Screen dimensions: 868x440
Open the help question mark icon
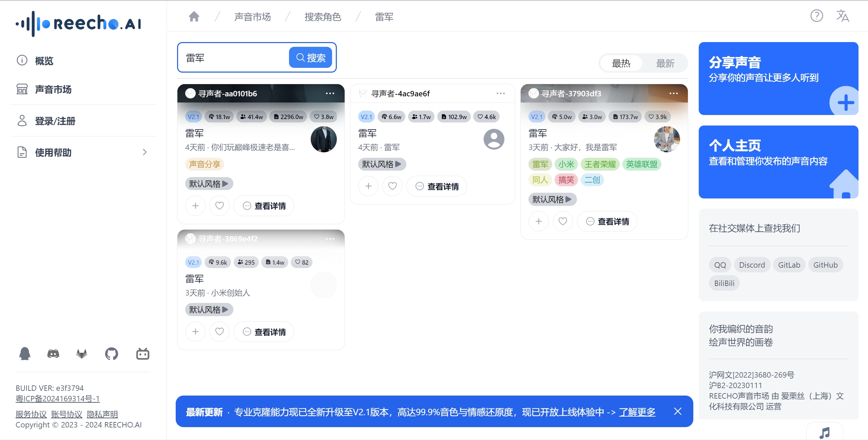point(816,16)
